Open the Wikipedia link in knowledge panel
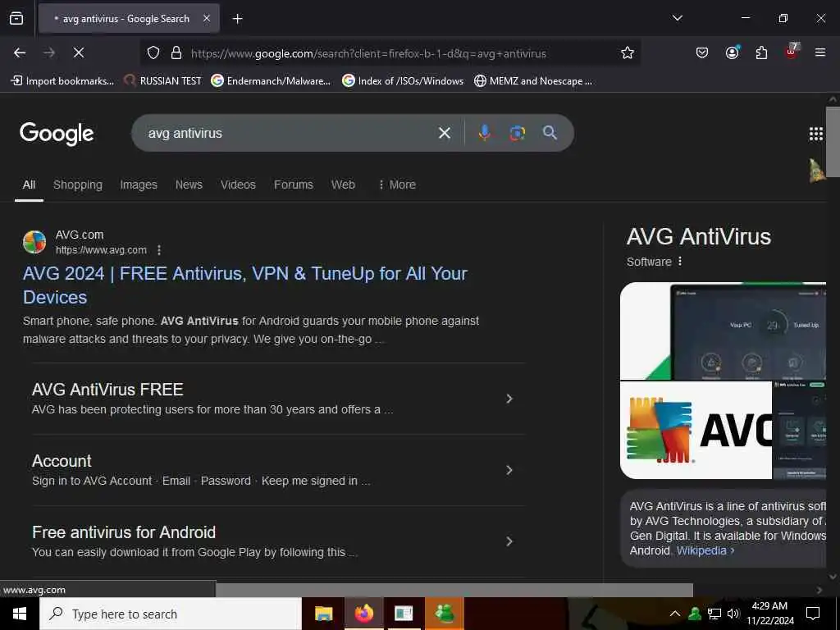The width and height of the screenshot is (840, 630). [x=705, y=550]
